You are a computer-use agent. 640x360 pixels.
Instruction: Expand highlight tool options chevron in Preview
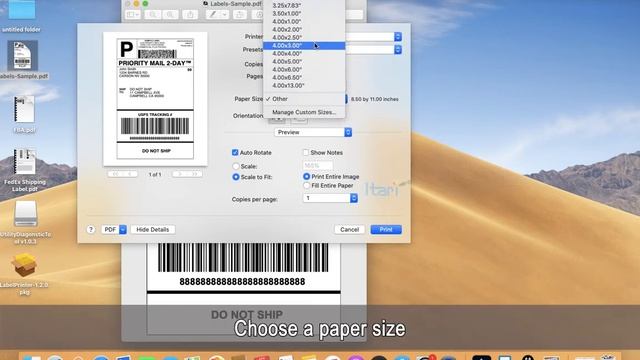pyautogui.click(x=224, y=15)
